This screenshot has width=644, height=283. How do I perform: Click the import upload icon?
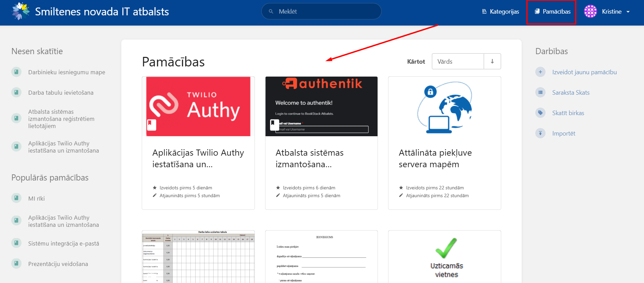pos(540,133)
